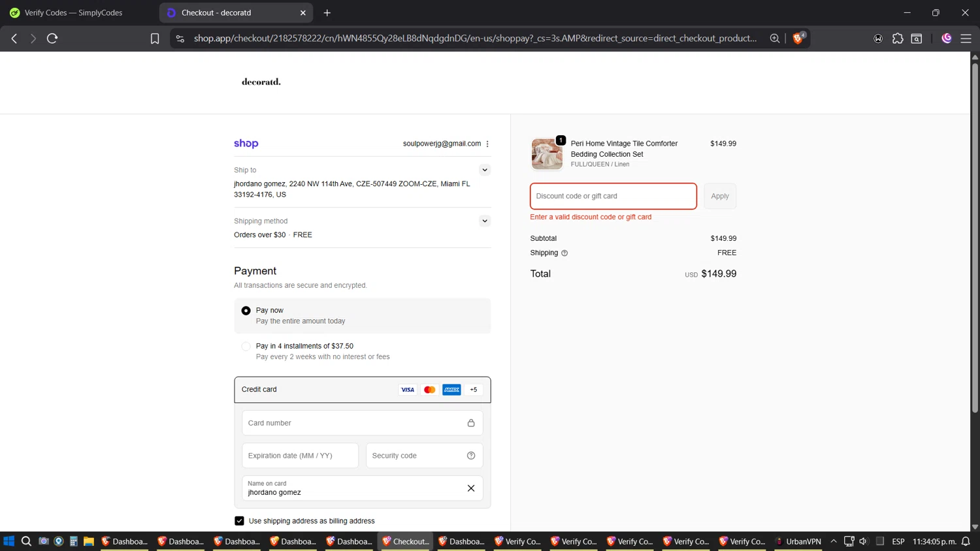The image size is (980, 551).
Task: Open the notifications bell in tray
Action: point(966,541)
